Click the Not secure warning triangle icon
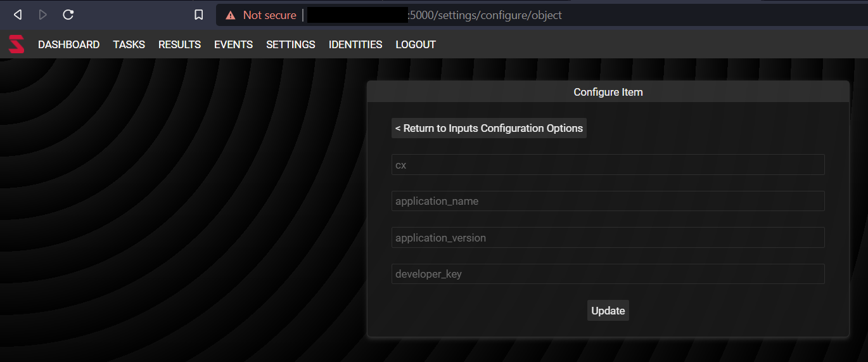The image size is (868, 362). point(231,15)
